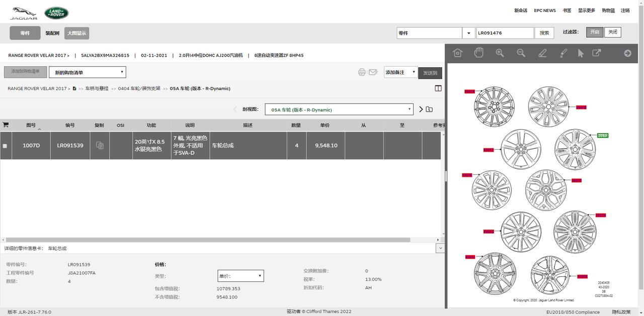Click green highlighted callout label in diagram
Screen dimensions: 644x316
(603, 136)
